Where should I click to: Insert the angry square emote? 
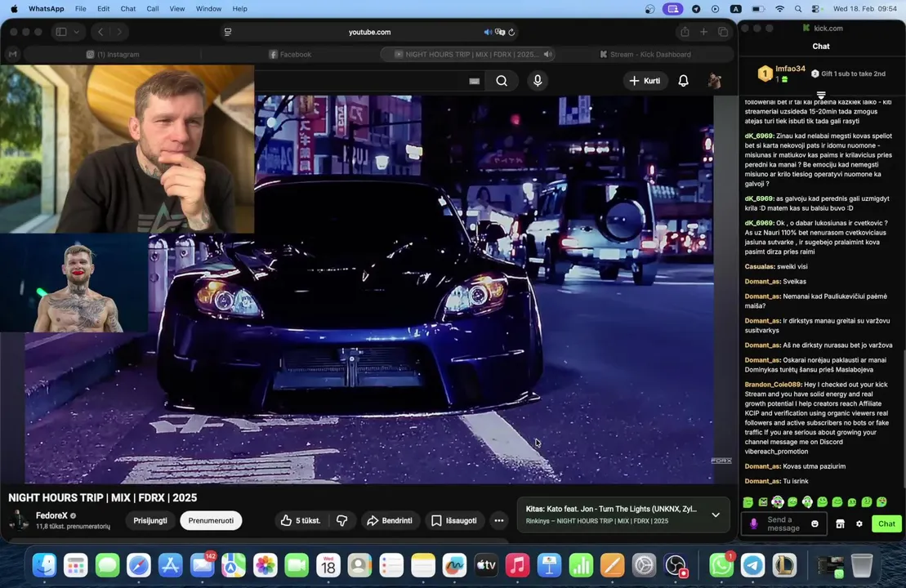click(763, 502)
